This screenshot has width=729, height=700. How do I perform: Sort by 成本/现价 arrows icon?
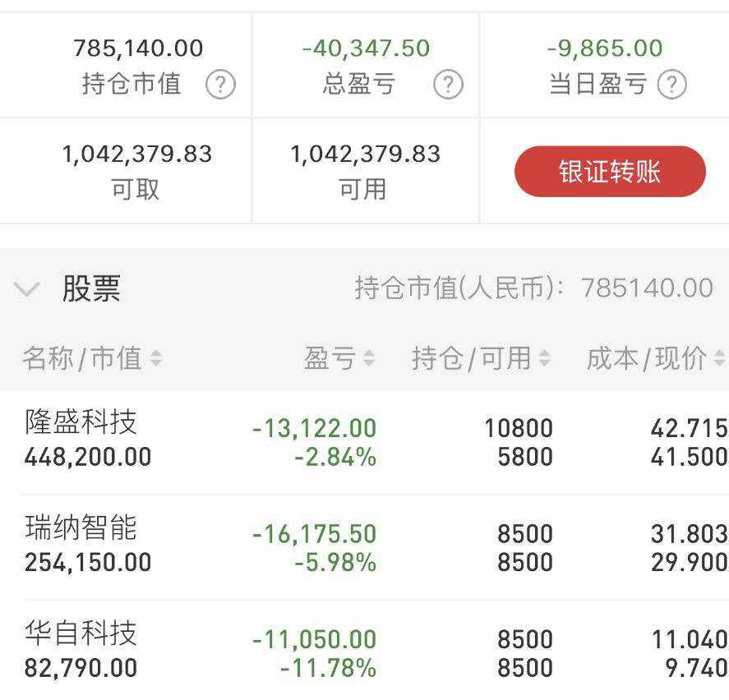(x=720, y=358)
